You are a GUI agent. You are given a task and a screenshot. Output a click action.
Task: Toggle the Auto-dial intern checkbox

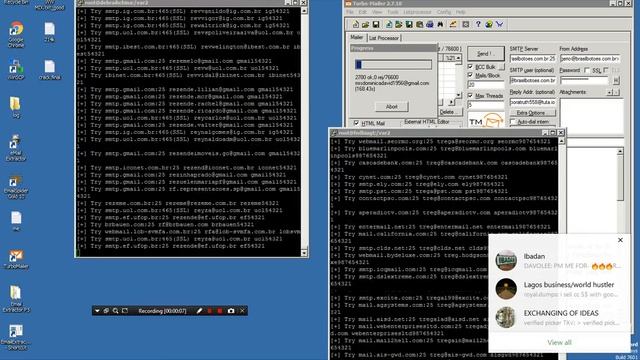pyautogui.click(x=513, y=122)
